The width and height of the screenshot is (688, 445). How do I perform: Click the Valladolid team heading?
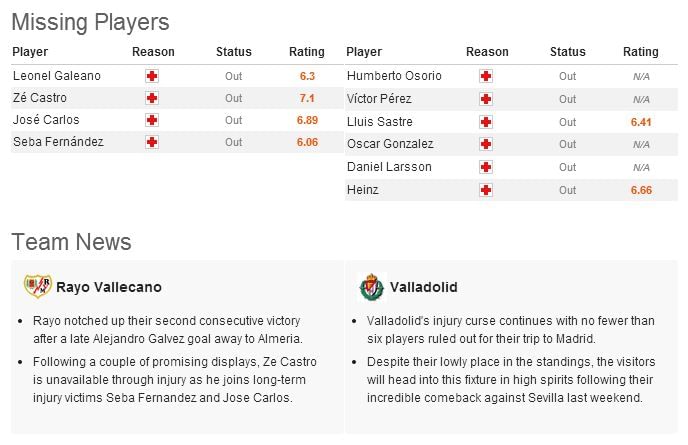point(424,287)
